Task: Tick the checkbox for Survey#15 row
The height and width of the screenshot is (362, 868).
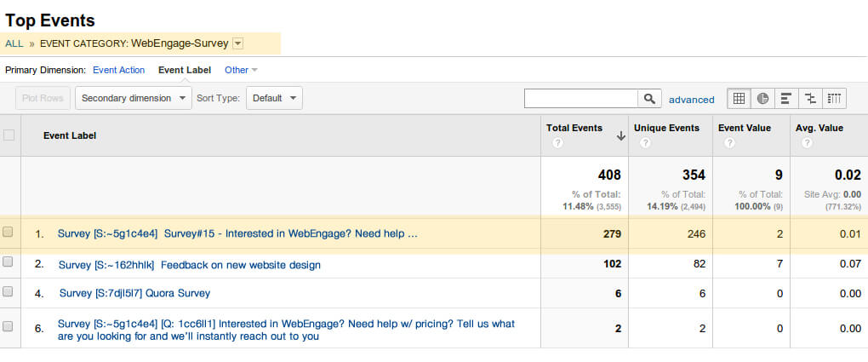Action: click(x=9, y=233)
